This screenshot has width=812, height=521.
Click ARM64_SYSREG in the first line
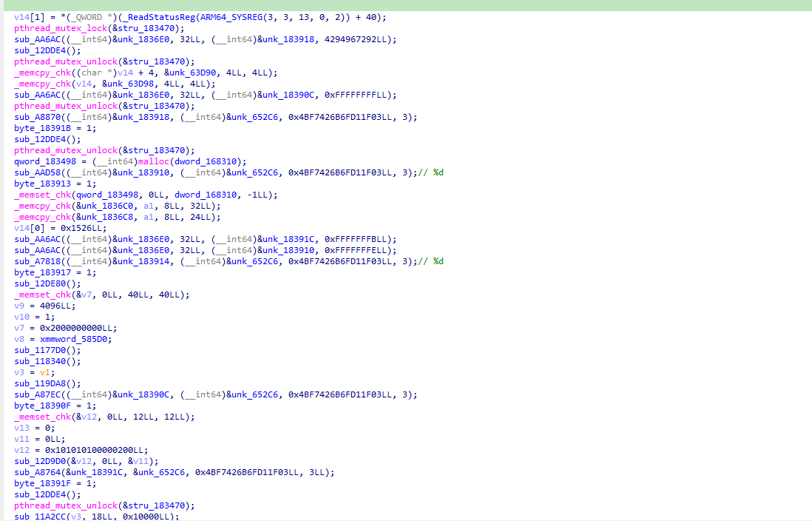(x=231, y=17)
